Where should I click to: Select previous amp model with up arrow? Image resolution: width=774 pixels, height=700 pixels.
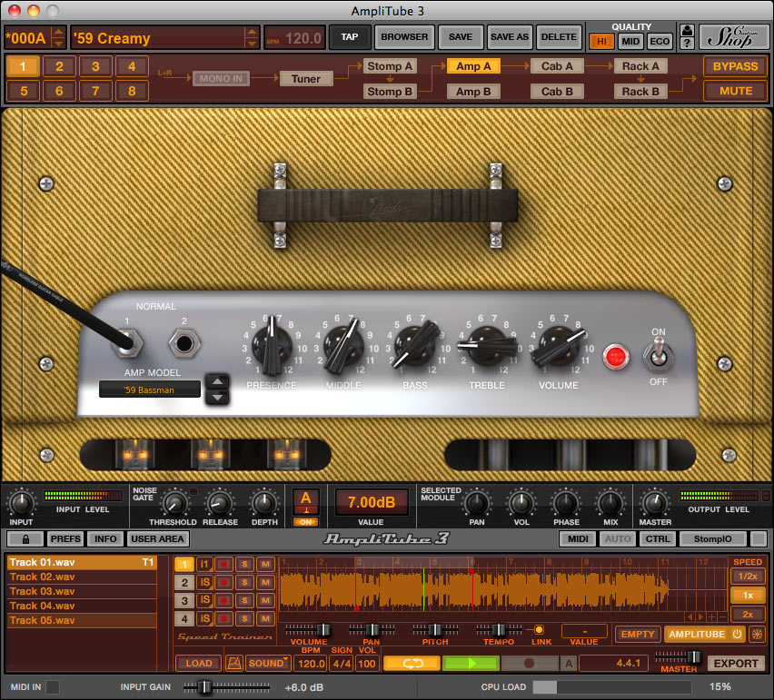tap(217, 382)
